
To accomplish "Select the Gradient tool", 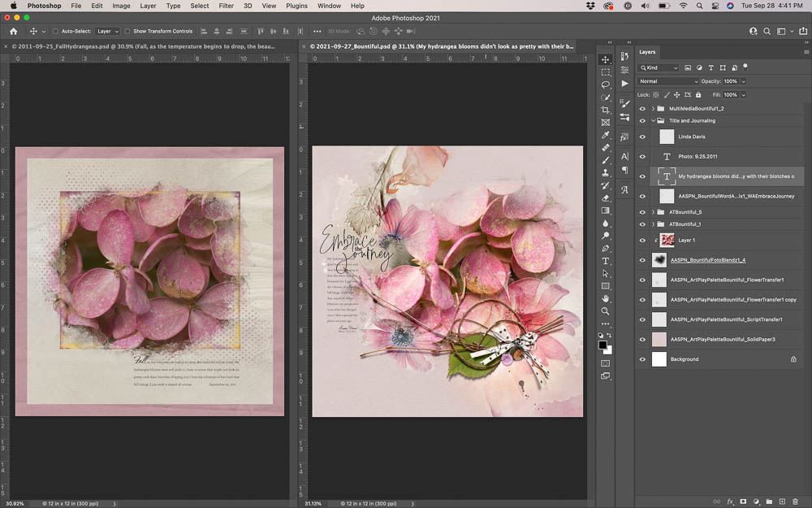I will (x=605, y=211).
